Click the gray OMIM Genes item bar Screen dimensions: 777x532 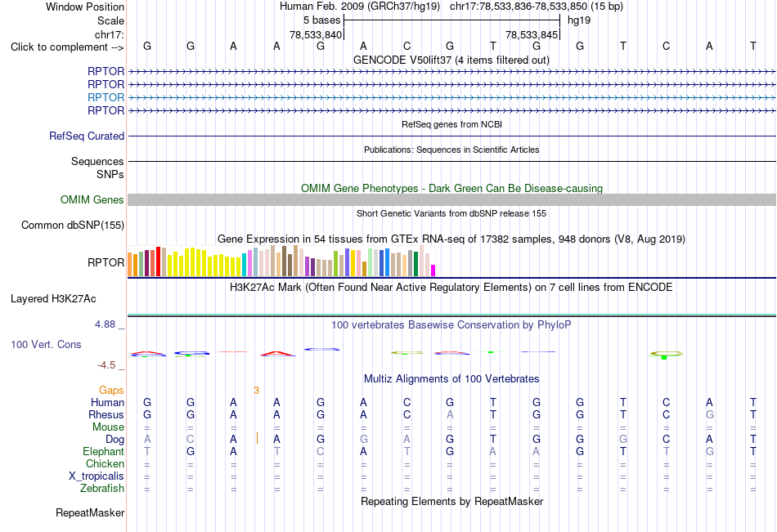click(452, 199)
